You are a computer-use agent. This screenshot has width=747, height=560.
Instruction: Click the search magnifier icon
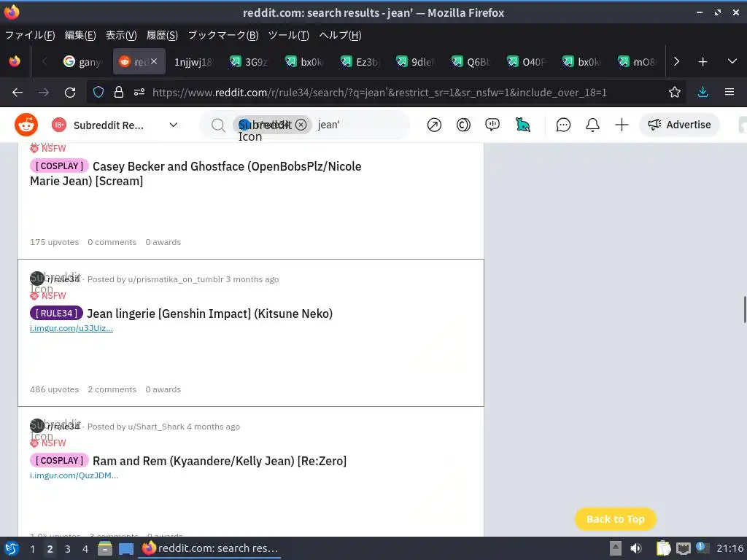[x=218, y=125]
